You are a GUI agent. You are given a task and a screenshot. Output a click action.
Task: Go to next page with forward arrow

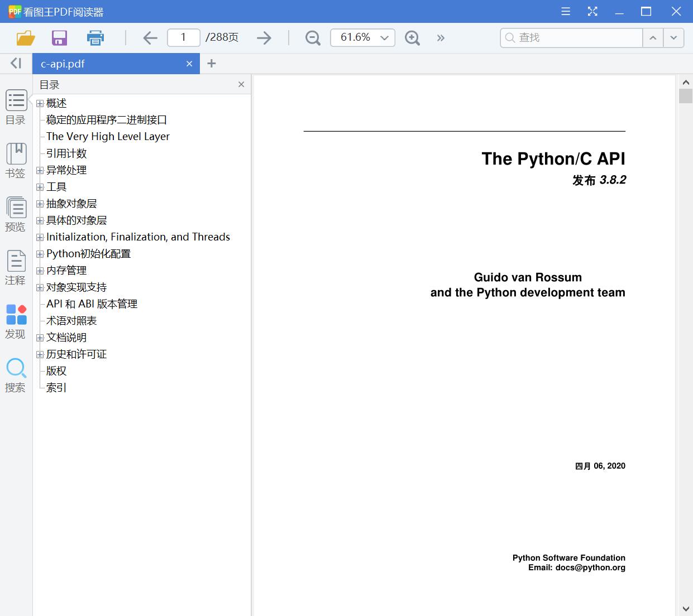coord(264,37)
